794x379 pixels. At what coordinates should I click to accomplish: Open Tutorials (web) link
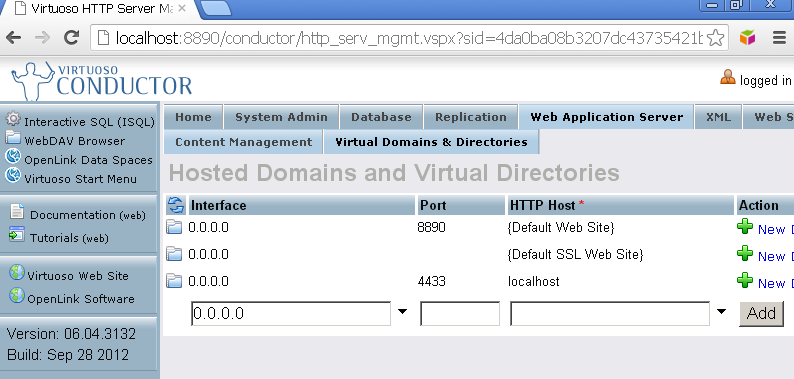pos(69,238)
